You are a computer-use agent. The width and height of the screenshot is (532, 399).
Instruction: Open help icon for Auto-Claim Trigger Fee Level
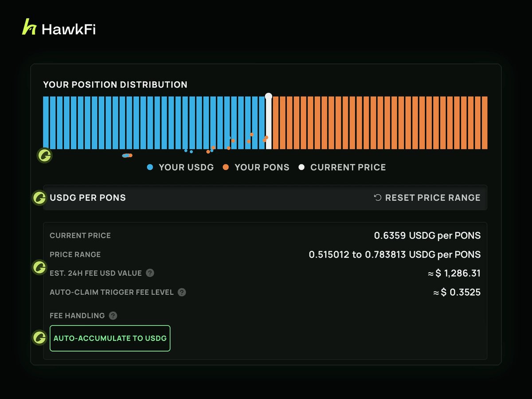click(x=182, y=293)
